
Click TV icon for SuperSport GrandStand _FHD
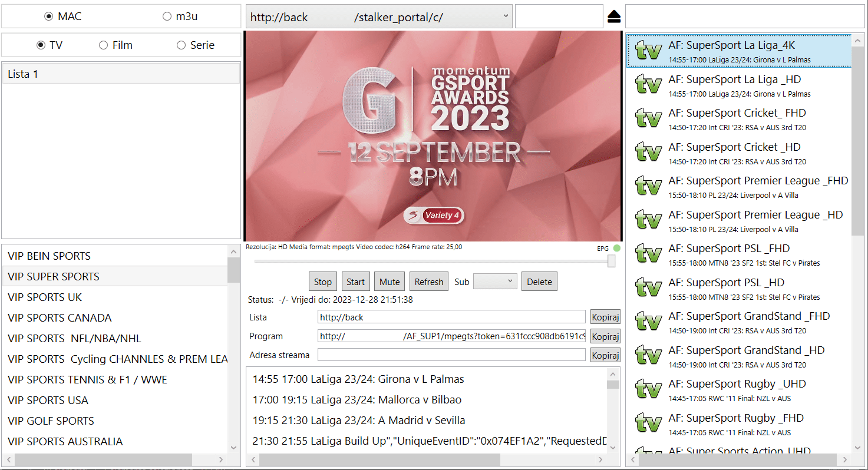coord(649,322)
